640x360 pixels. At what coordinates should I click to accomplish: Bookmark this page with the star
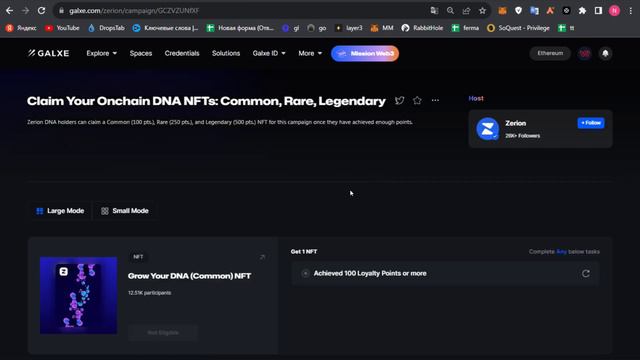482,11
